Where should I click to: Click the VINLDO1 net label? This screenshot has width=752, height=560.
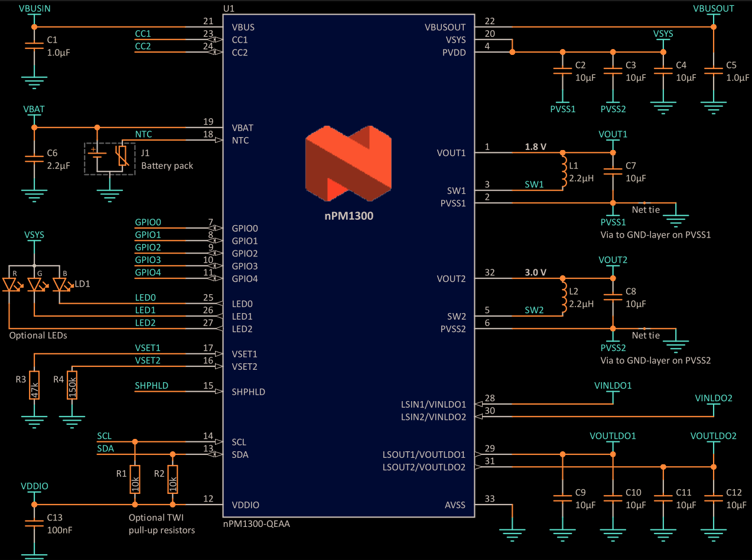(x=613, y=385)
